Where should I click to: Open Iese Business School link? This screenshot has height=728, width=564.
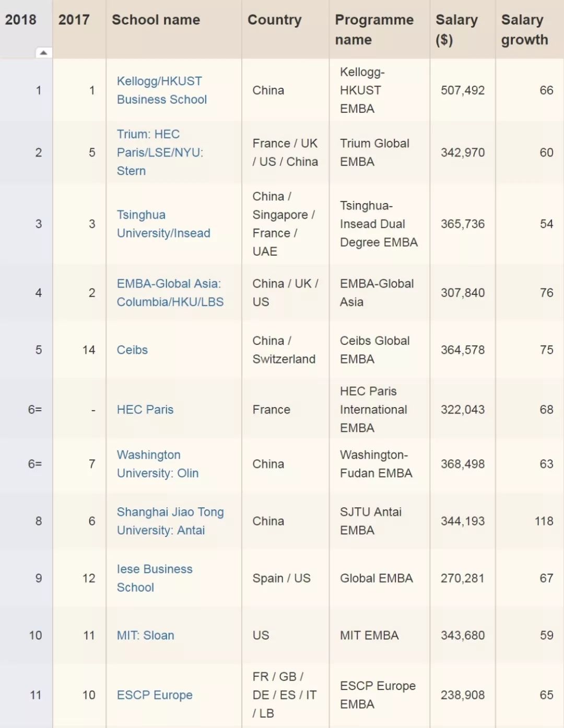(154, 578)
